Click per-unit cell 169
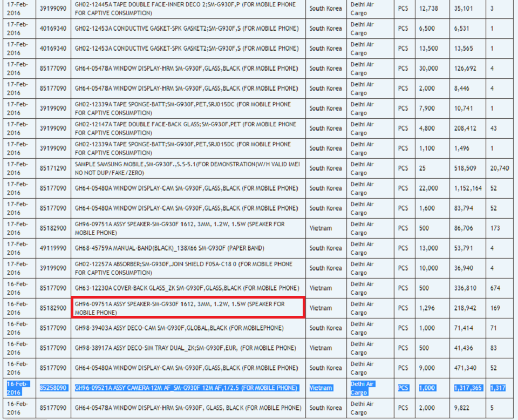Screen dimensions: 518x420 point(500,308)
